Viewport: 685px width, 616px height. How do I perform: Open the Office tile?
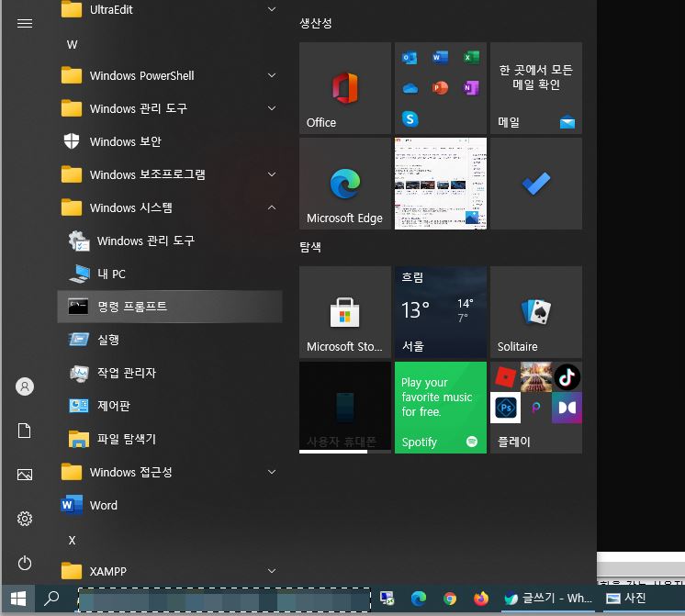tap(344, 88)
